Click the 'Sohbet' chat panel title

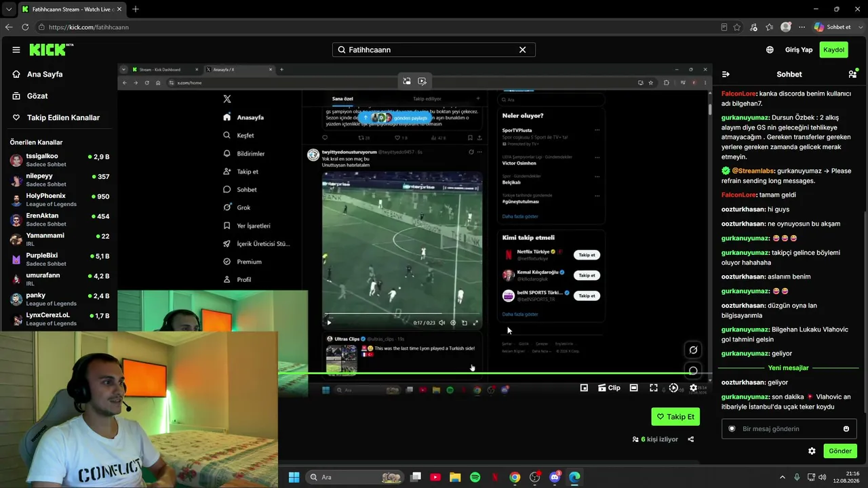pyautogui.click(x=789, y=74)
